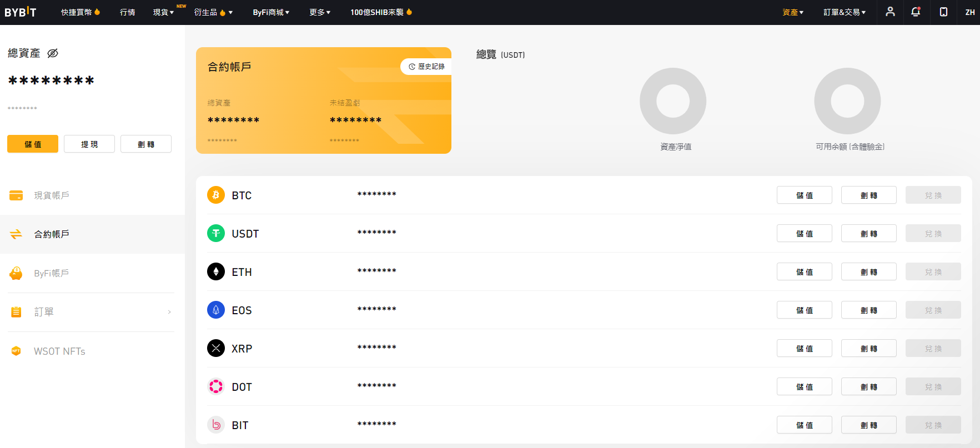Click 劃轉 button in DOT row
This screenshot has height=448, width=980.
coord(869,386)
